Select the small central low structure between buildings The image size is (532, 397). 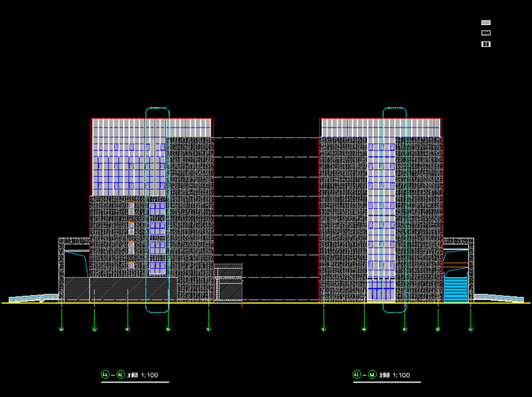(x=228, y=282)
